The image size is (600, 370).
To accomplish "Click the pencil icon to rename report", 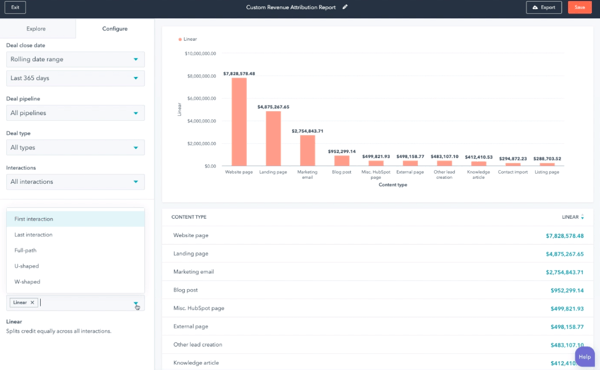I will (345, 7).
